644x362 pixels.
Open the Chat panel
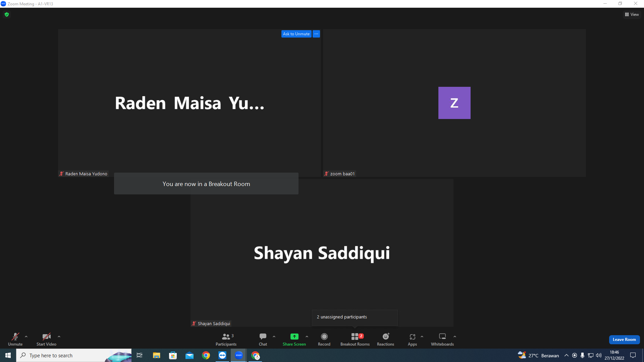263,339
